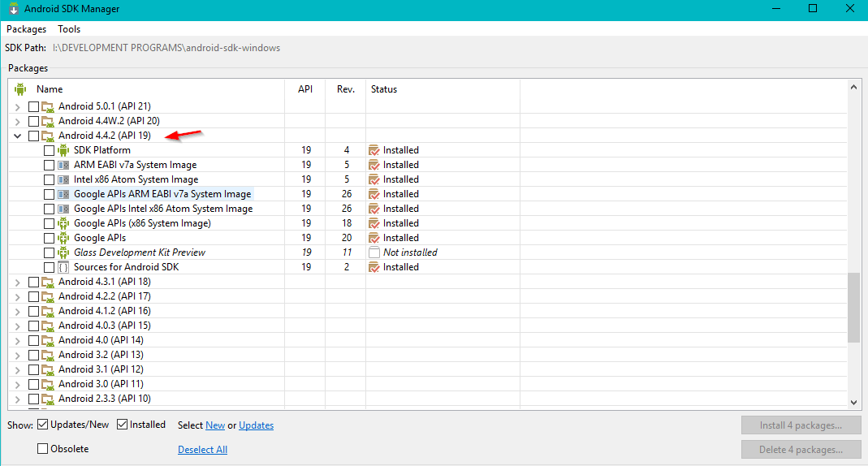Viewport: 868px width, 466px height.
Task: Click the Rev. column header
Action: 345,89
